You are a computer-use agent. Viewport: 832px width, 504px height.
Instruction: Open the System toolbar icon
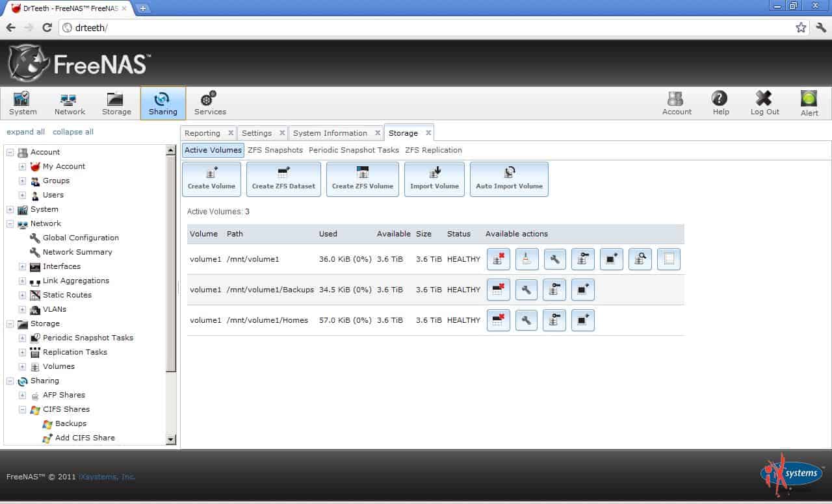(x=23, y=103)
